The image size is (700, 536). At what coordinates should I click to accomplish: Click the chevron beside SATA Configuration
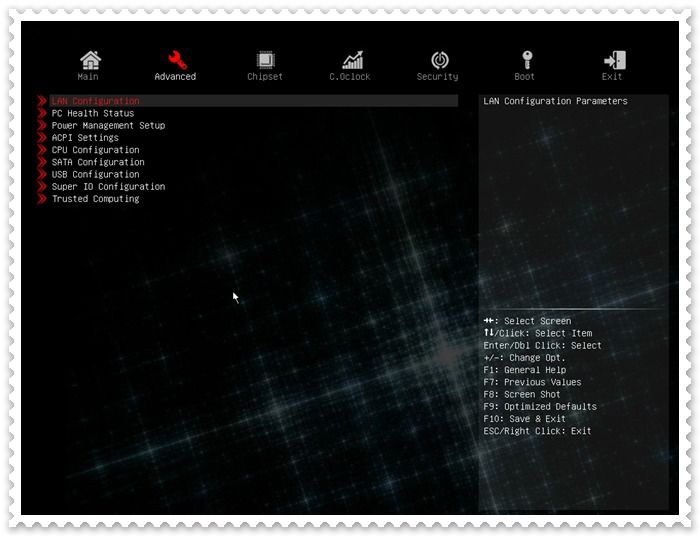(x=42, y=162)
